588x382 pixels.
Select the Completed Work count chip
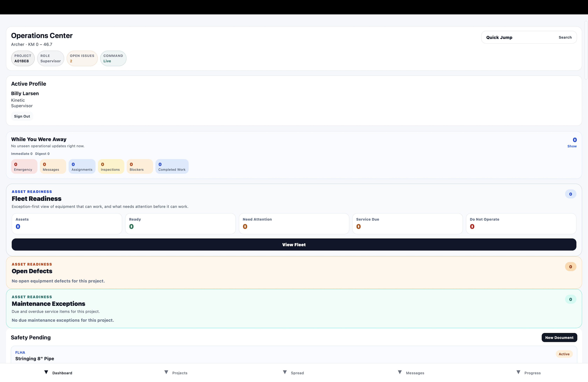click(x=172, y=166)
